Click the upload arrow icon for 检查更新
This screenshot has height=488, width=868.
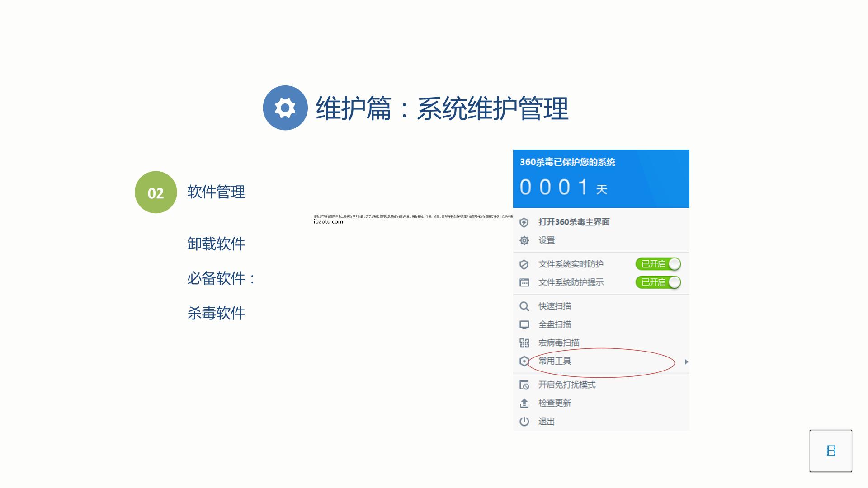[x=524, y=403]
